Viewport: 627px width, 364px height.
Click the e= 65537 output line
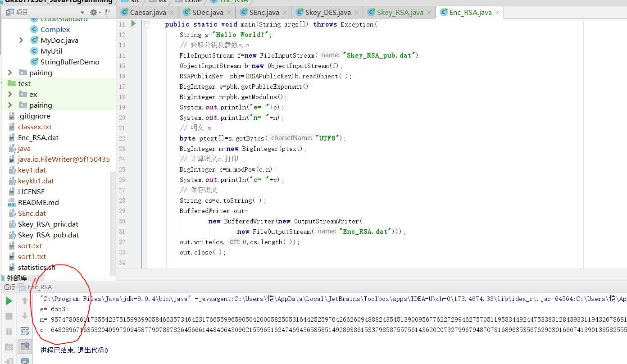pyautogui.click(x=55, y=309)
